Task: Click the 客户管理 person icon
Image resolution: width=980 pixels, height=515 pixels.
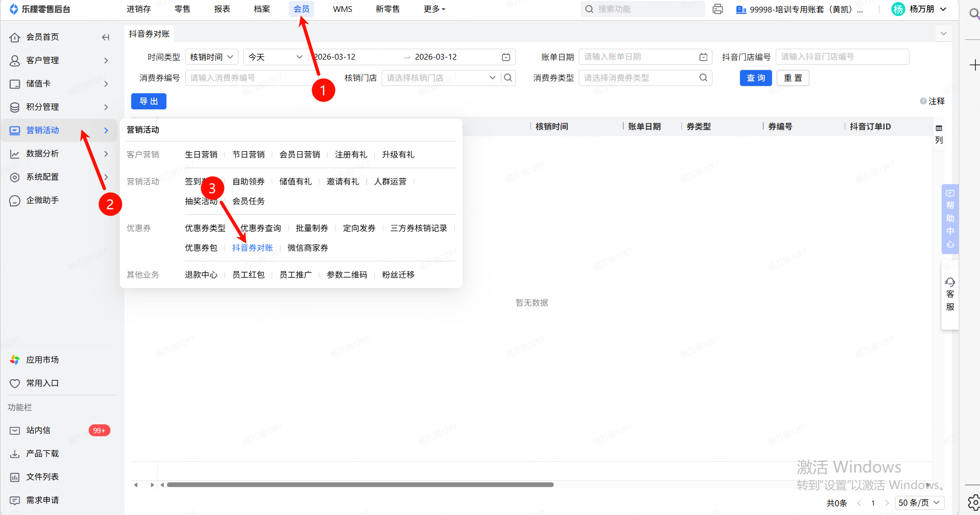Action: 15,61
